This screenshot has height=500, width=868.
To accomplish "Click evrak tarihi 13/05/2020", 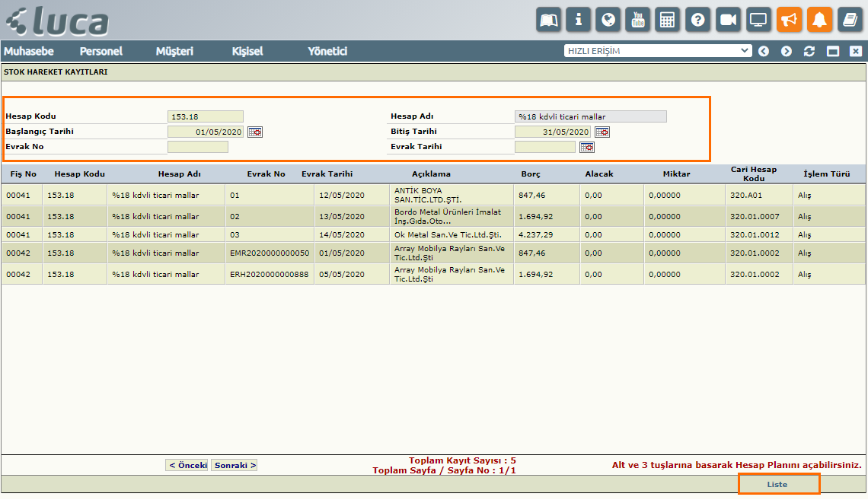I will coord(342,217).
